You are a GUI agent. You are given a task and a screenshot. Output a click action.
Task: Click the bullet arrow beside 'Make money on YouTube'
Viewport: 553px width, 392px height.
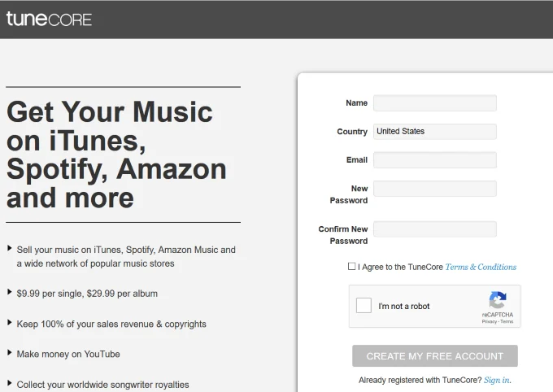[x=10, y=352]
